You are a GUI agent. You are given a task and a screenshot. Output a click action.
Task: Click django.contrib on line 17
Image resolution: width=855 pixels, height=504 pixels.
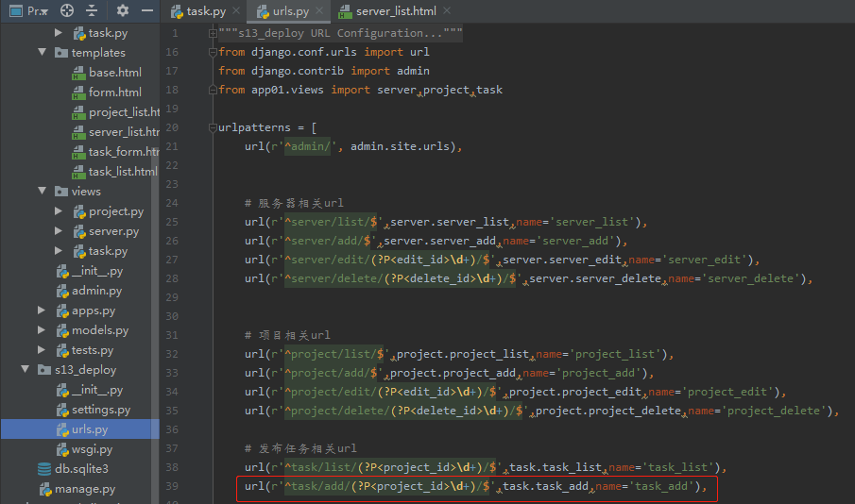click(x=298, y=71)
